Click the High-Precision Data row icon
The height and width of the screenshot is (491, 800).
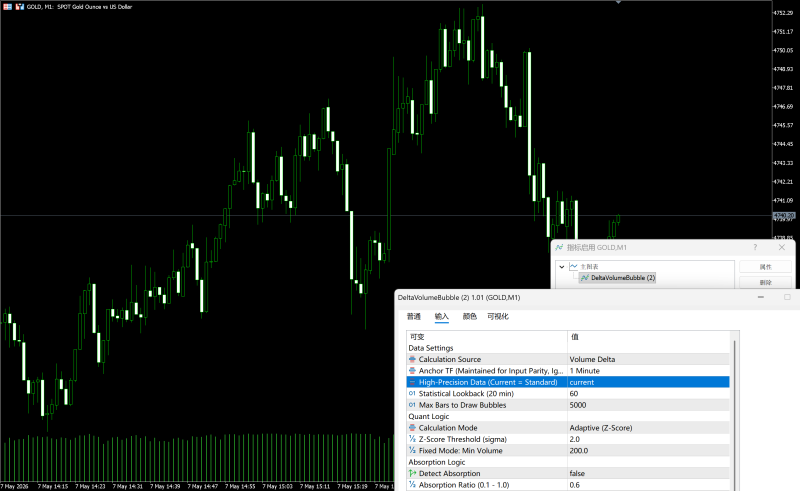[x=412, y=382]
